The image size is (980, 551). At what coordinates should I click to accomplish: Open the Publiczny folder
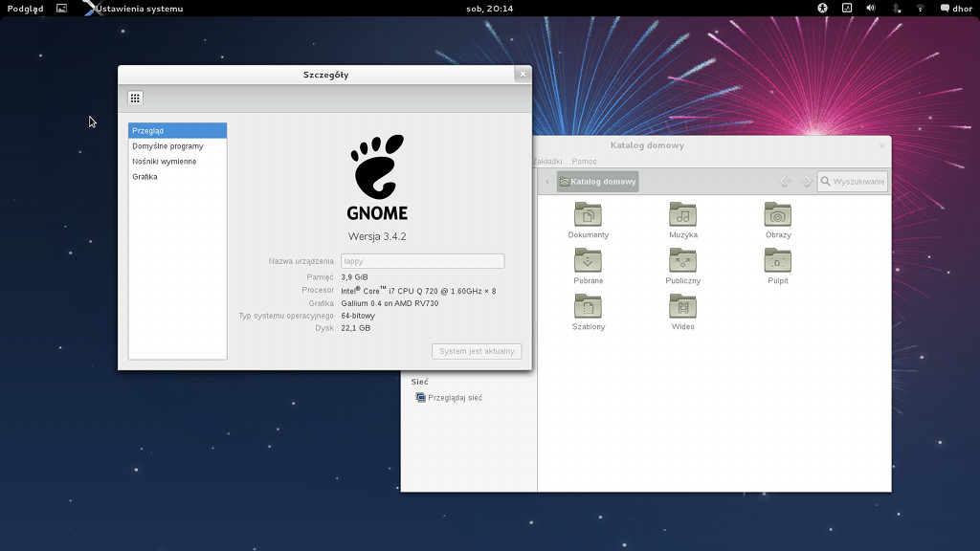683,266
